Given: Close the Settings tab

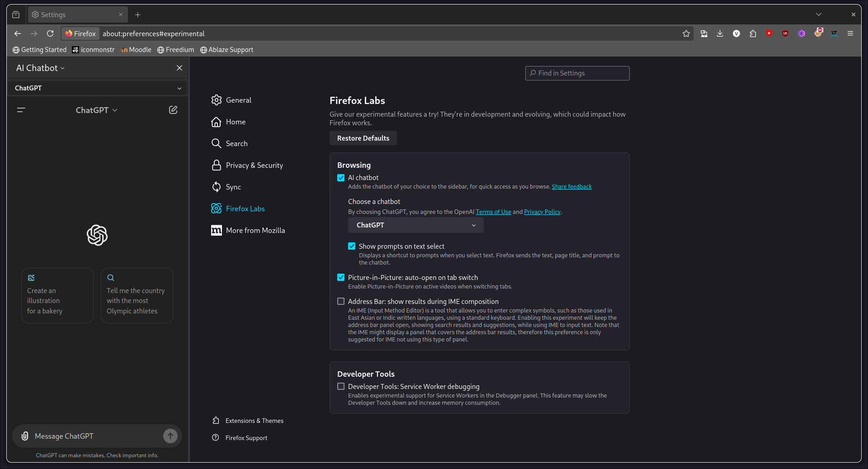Looking at the screenshot, I should (x=121, y=14).
